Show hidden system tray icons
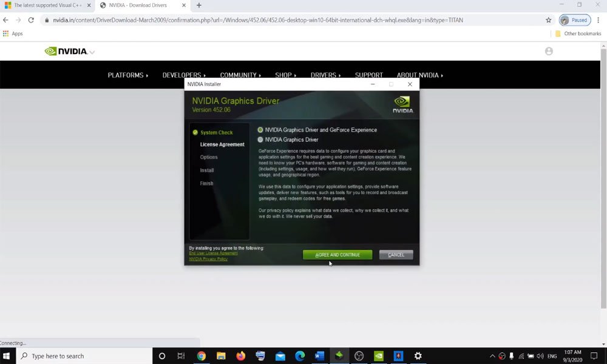The image size is (607, 364). [492, 356]
